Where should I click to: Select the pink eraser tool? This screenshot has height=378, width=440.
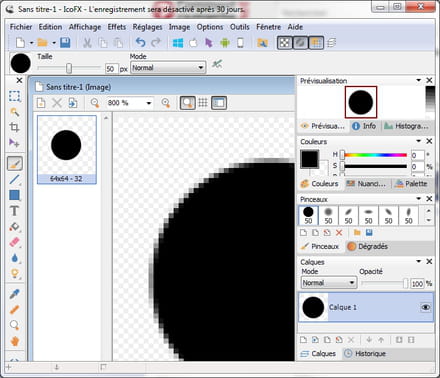(x=14, y=242)
